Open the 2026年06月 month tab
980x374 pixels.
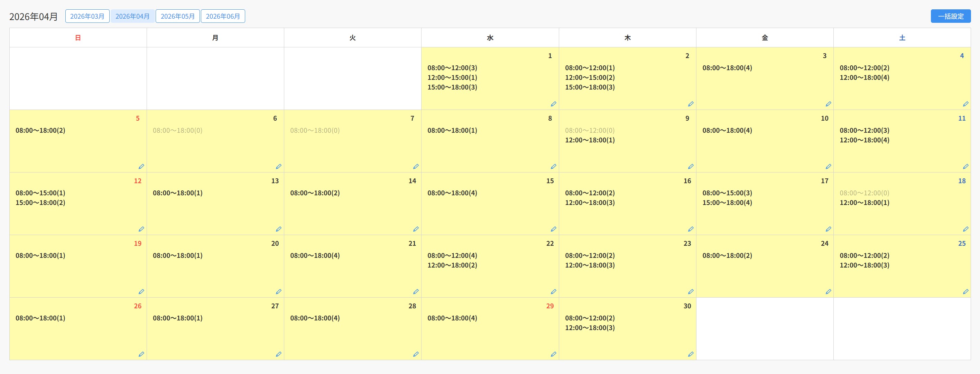(x=223, y=16)
